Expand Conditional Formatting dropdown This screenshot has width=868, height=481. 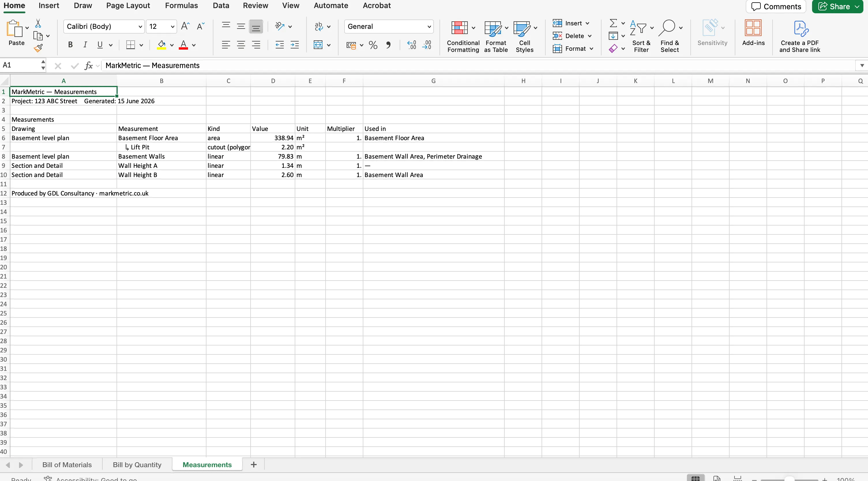click(474, 28)
